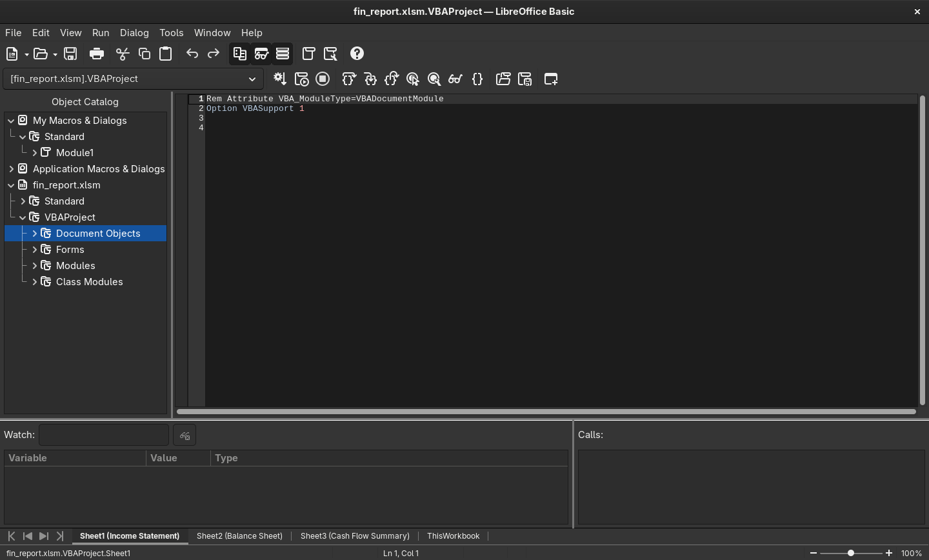Screen dimensions: 929x560
Task: Click the Enable Watch glasses icon
Action: click(455, 79)
